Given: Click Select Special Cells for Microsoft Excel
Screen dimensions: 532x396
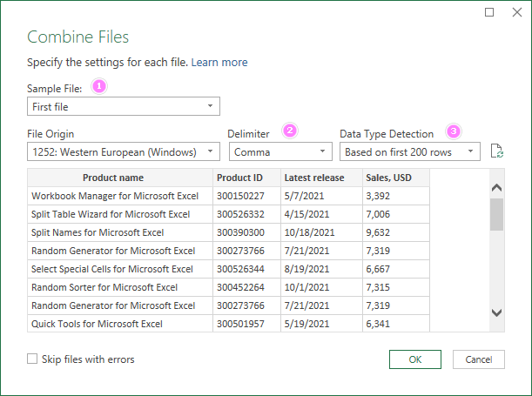Looking at the screenshot, I should click(x=120, y=269).
